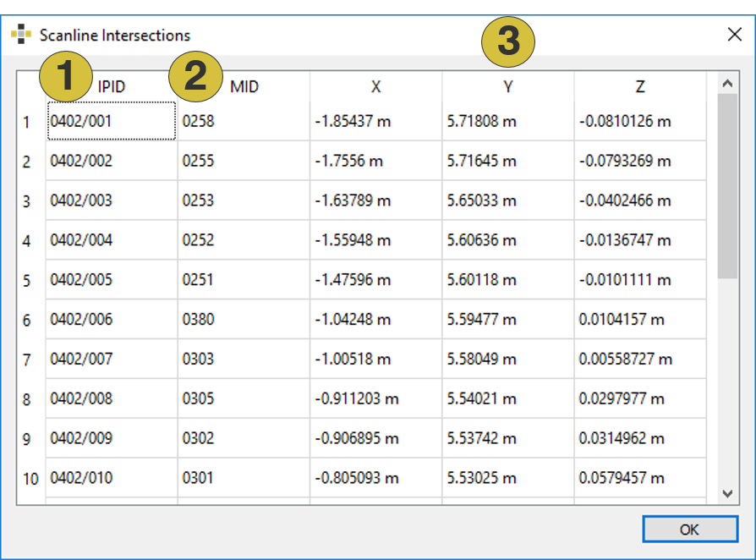
Task: Select the MID column header
Action: point(244,86)
